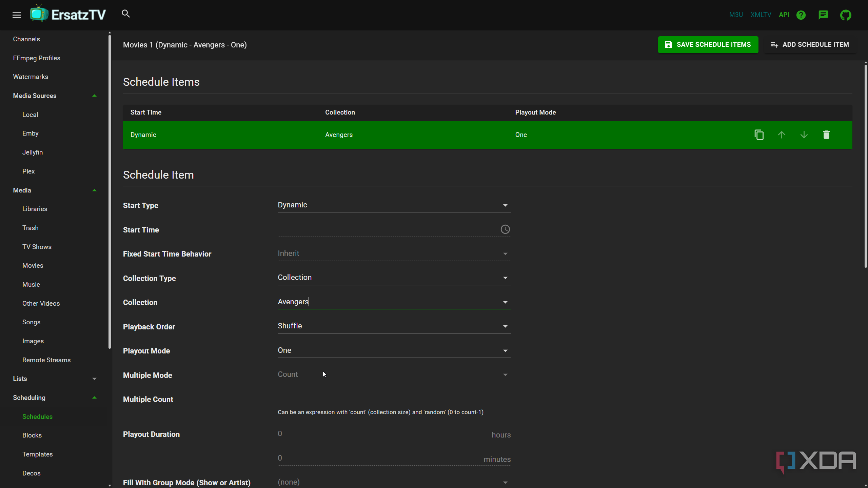The height and width of the screenshot is (488, 868).
Task: Open the Start Type dropdown
Action: (x=394, y=205)
